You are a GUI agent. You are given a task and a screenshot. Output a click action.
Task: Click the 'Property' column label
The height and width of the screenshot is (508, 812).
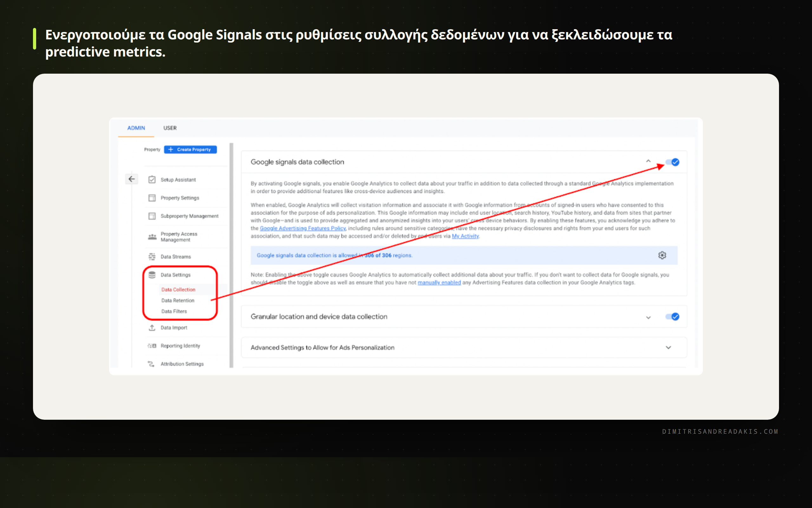pyautogui.click(x=152, y=150)
